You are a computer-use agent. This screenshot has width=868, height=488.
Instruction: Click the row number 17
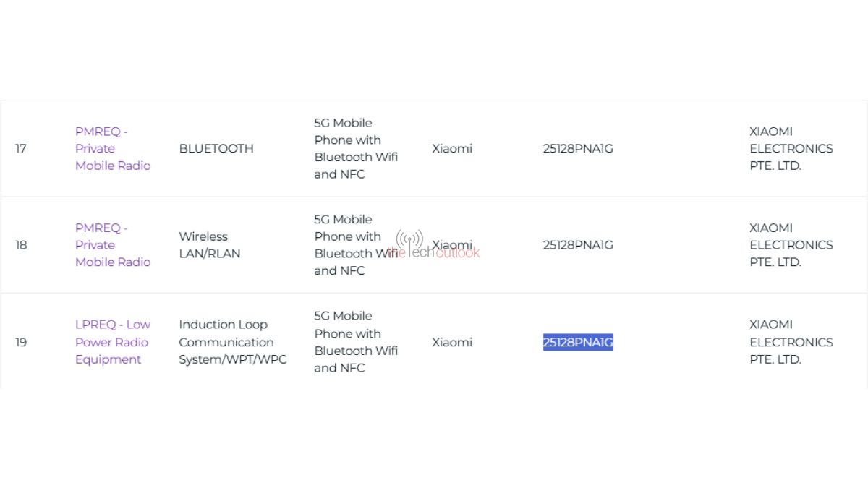20,148
